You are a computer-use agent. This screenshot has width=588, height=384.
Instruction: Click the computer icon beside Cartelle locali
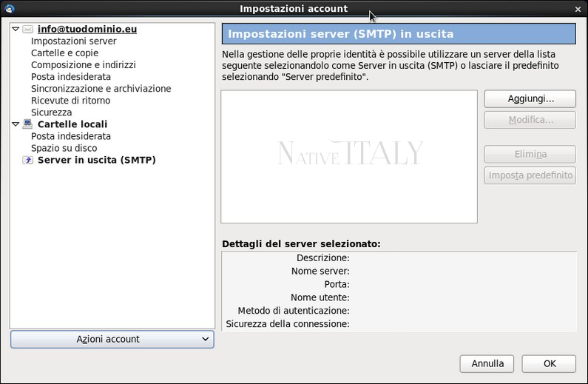click(28, 124)
